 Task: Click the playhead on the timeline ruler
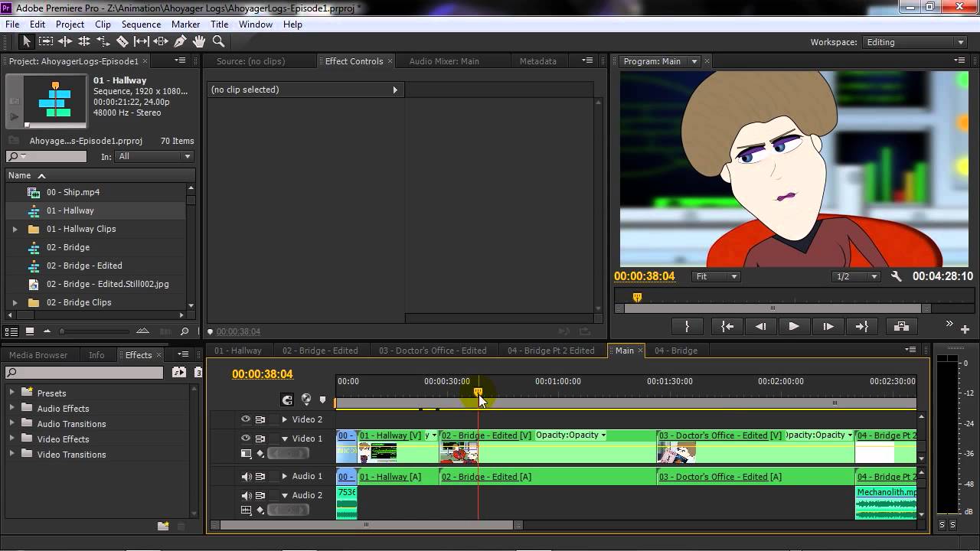[x=478, y=392]
